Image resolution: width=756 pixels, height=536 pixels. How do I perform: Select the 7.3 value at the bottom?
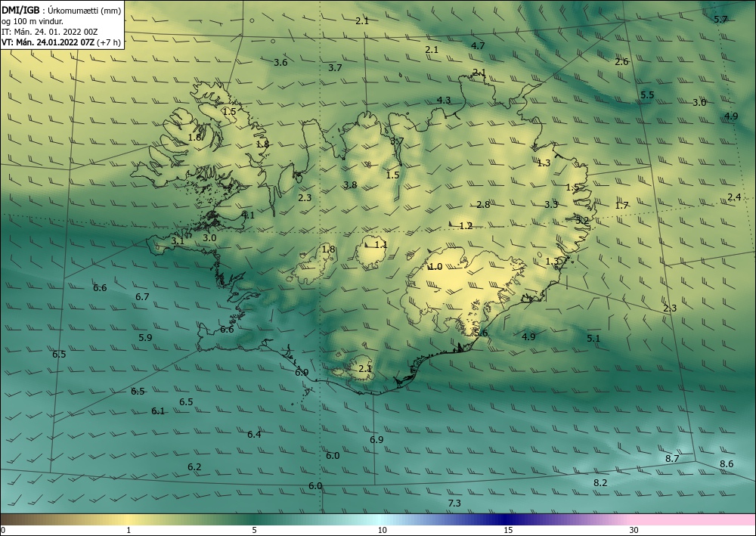pyautogui.click(x=454, y=503)
